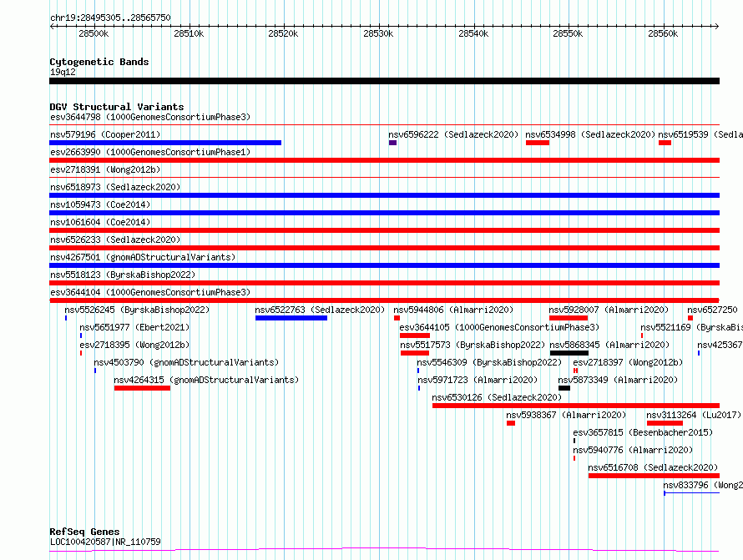Viewport: 743px width, 560px height.
Task: Click the nsv4267501 (gnomADStructuralVariants) label
Action: (x=143, y=257)
